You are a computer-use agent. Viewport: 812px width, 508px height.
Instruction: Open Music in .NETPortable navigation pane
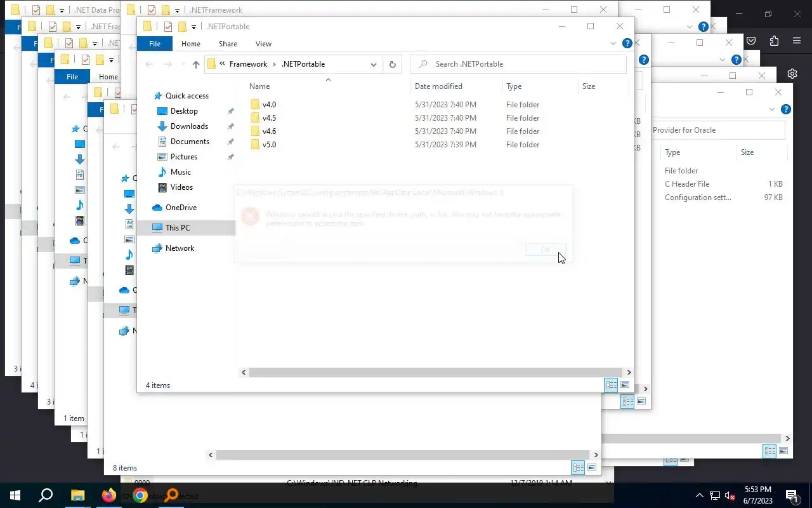click(x=181, y=172)
